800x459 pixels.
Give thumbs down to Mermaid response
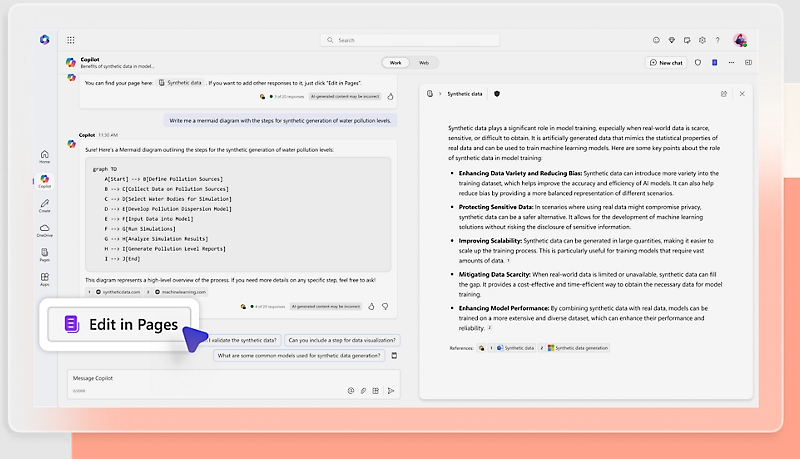tap(385, 307)
